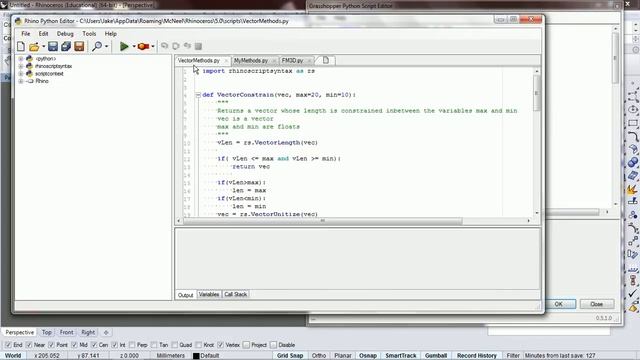
Task: Open the dropdown arrow beside the magnifier icon
Action: coord(107,47)
